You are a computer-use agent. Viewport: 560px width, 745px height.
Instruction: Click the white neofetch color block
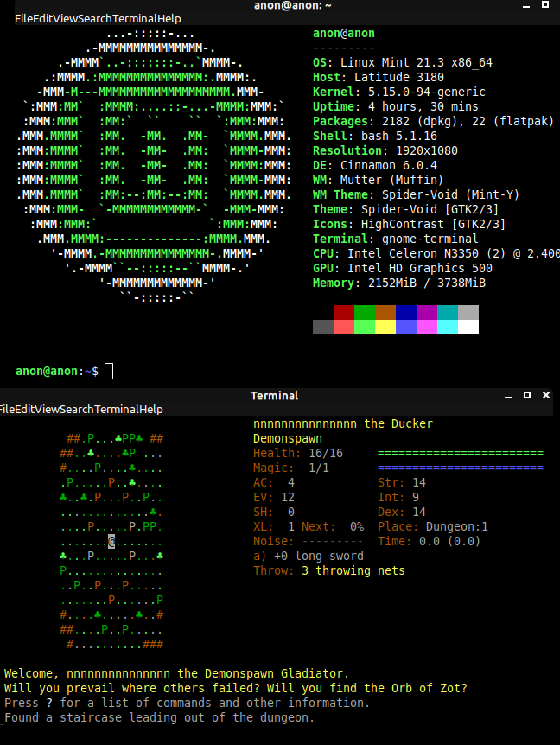[x=468, y=327]
